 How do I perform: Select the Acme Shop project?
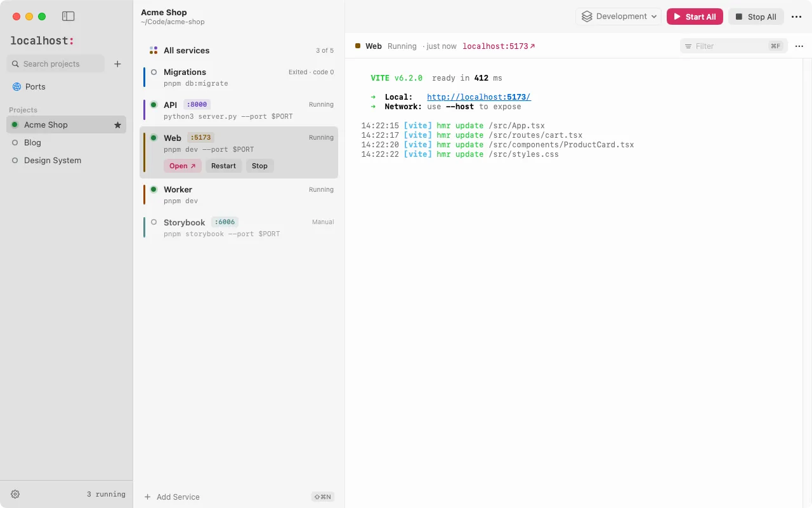[66, 125]
